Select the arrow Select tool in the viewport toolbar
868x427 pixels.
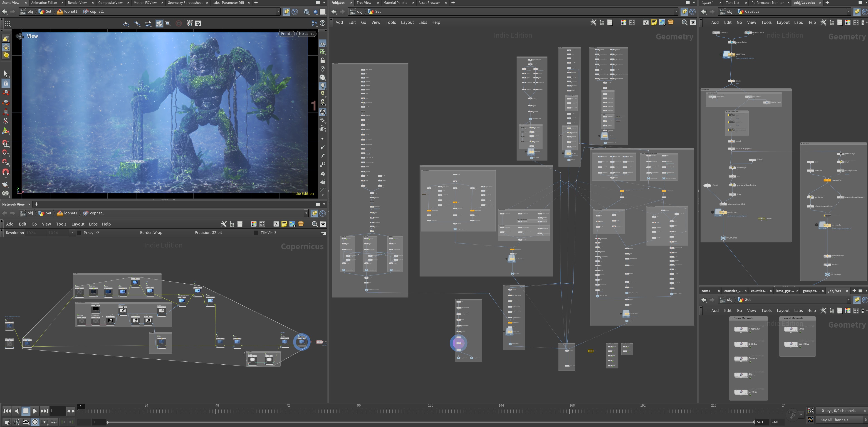click(6, 74)
